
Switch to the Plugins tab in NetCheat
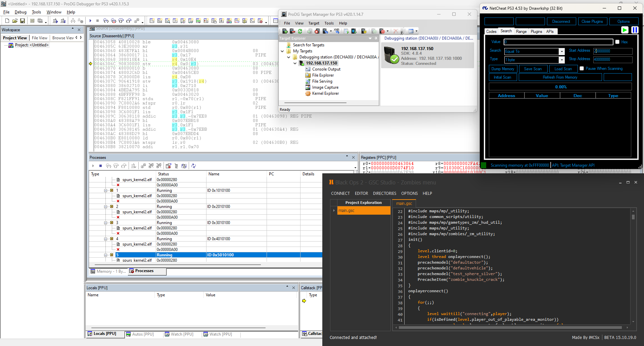pos(536,32)
